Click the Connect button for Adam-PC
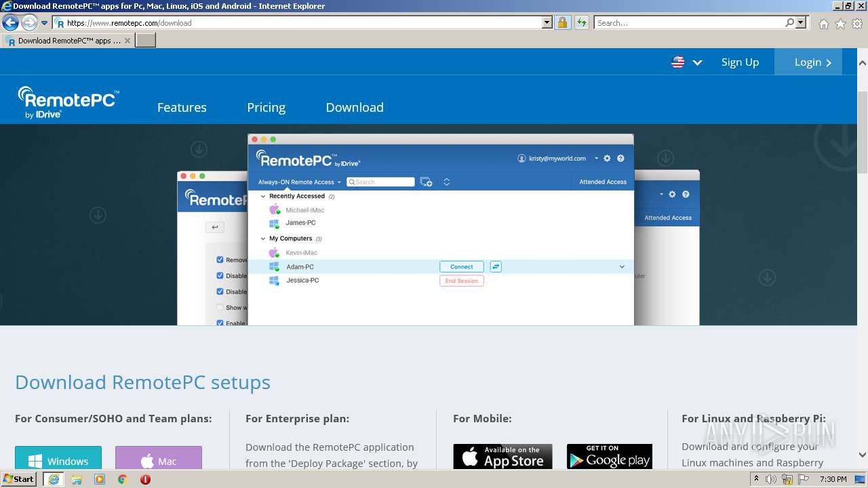This screenshot has width=868, height=488. point(462,266)
